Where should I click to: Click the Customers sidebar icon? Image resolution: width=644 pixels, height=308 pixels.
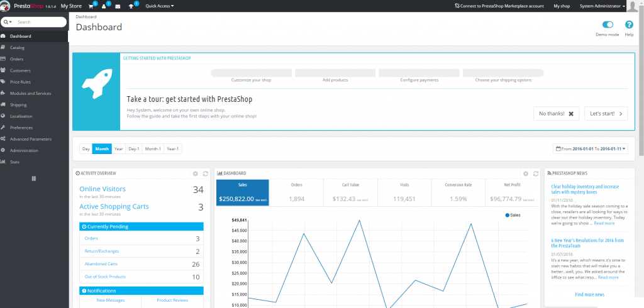click(3, 70)
